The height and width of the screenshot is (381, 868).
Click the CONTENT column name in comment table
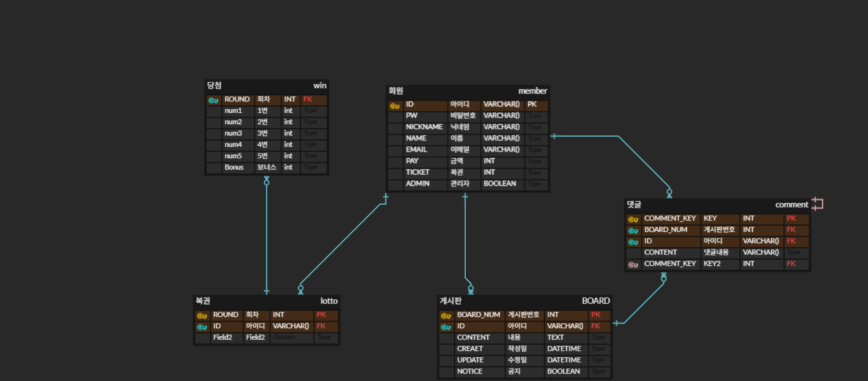(660, 252)
